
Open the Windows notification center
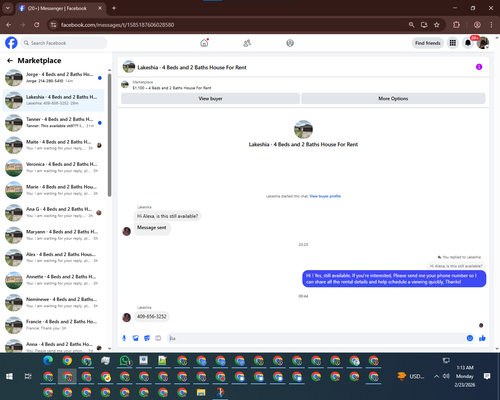pyautogui.click(x=487, y=376)
